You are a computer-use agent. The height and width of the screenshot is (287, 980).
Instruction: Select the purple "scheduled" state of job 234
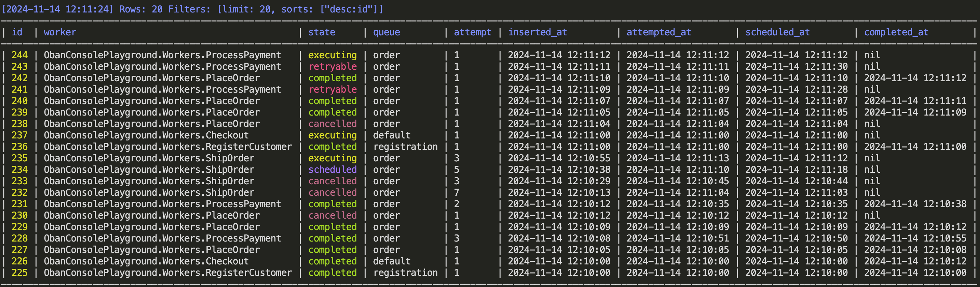[332, 169]
